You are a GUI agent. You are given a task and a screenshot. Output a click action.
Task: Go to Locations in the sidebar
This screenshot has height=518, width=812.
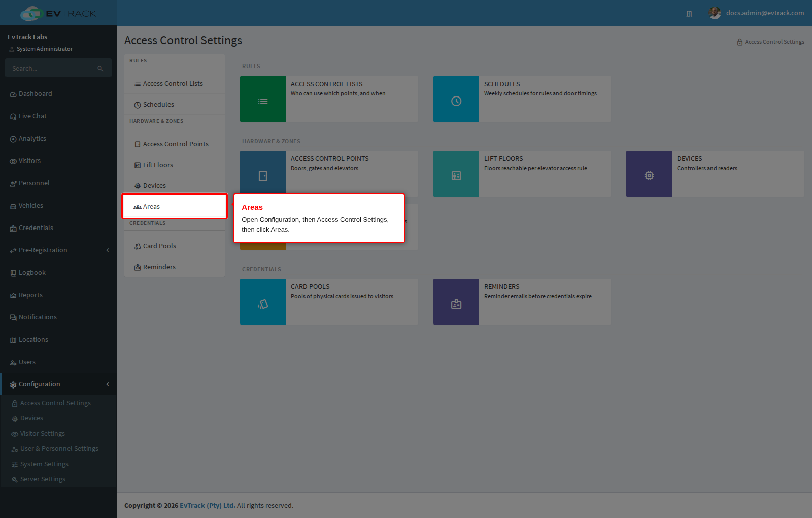coord(58,340)
